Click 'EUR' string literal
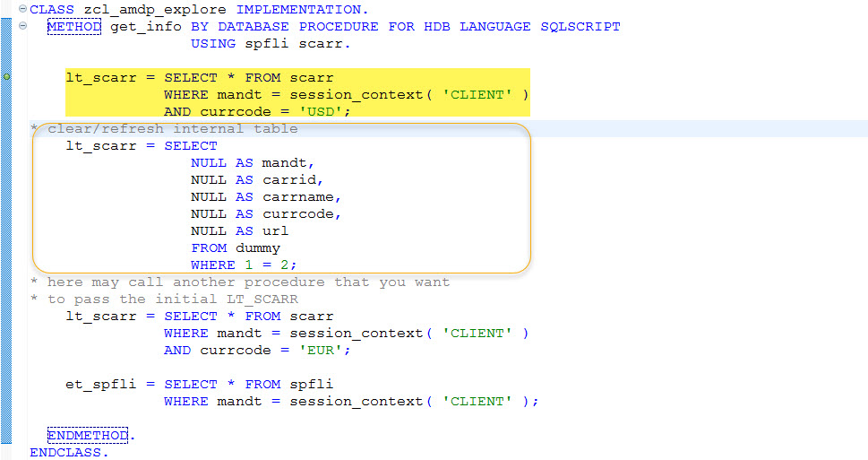This screenshot has height=460, width=868. tap(321, 351)
